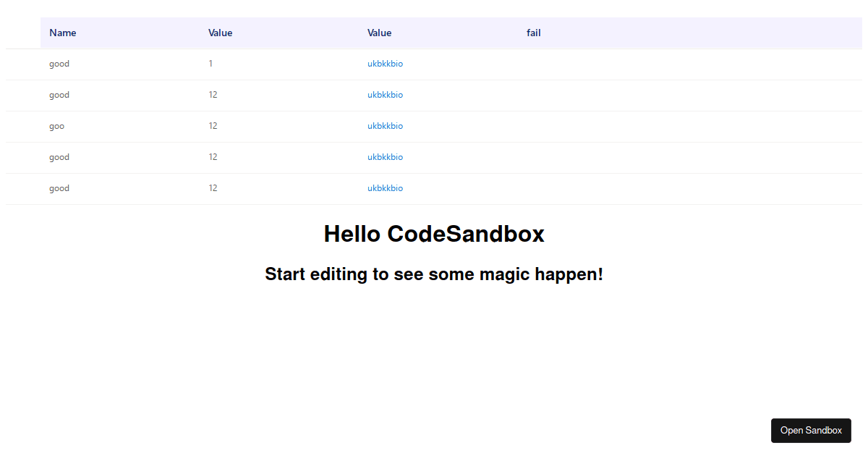Click the fail column header
Image resolution: width=868 pixels, height=456 pixels.
pyautogui.click(x=534, y=33)
